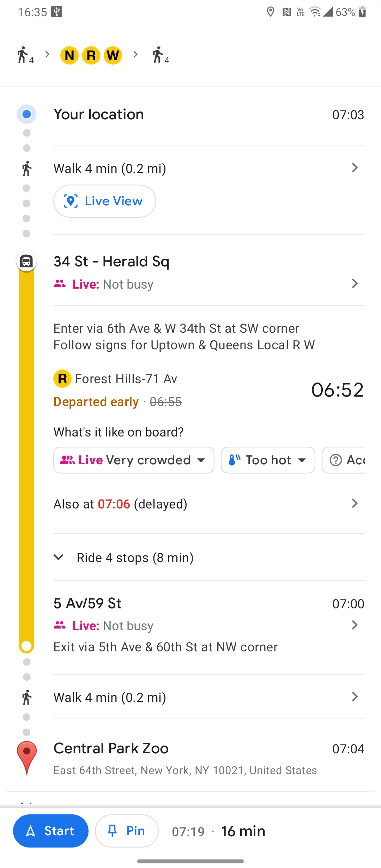Tap the blue current location dot

pos(26,114)
